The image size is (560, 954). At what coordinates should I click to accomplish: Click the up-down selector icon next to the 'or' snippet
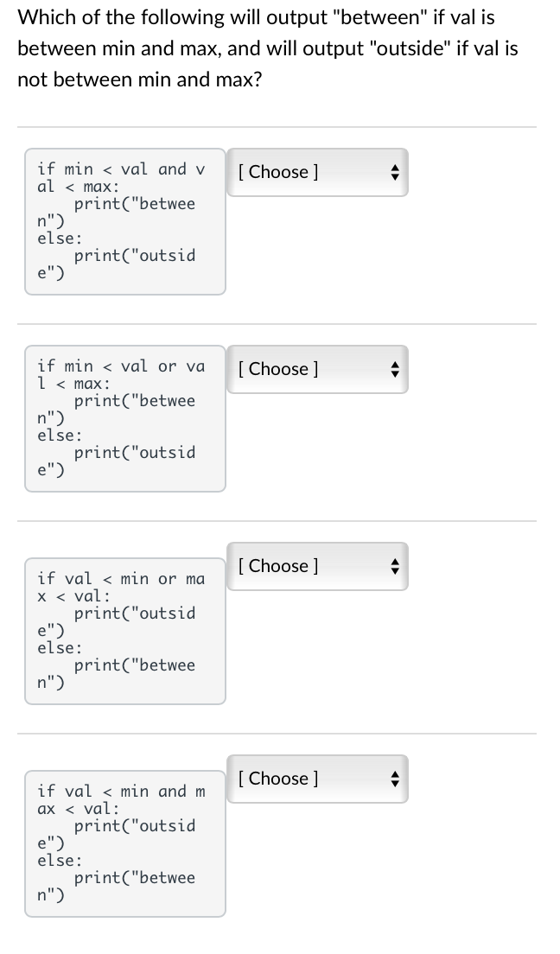[394, 369]
